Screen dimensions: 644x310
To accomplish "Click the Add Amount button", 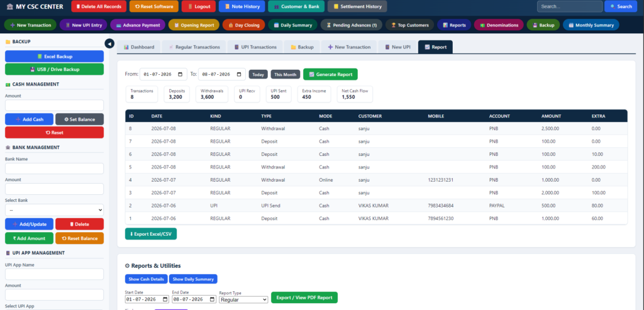I will [29, 238].
